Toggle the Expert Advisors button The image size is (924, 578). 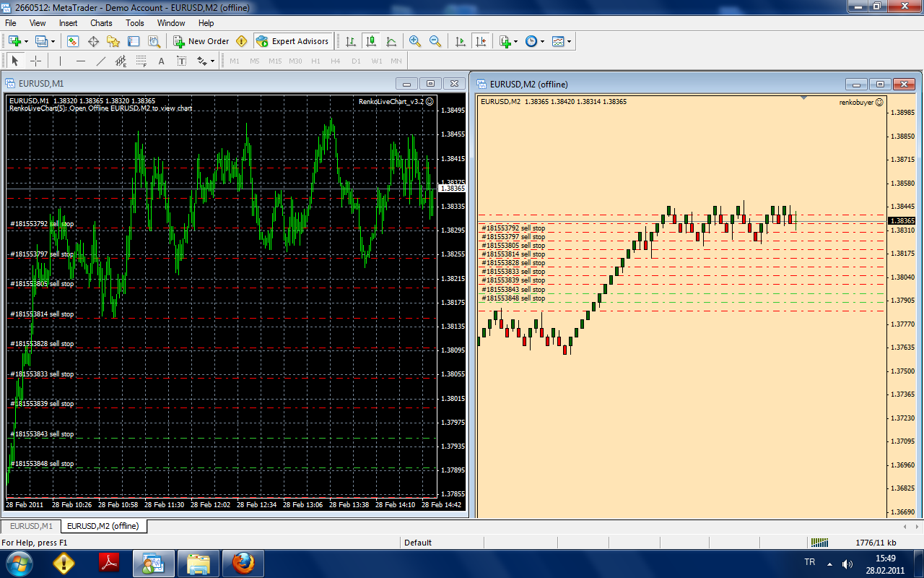[292, 41]
